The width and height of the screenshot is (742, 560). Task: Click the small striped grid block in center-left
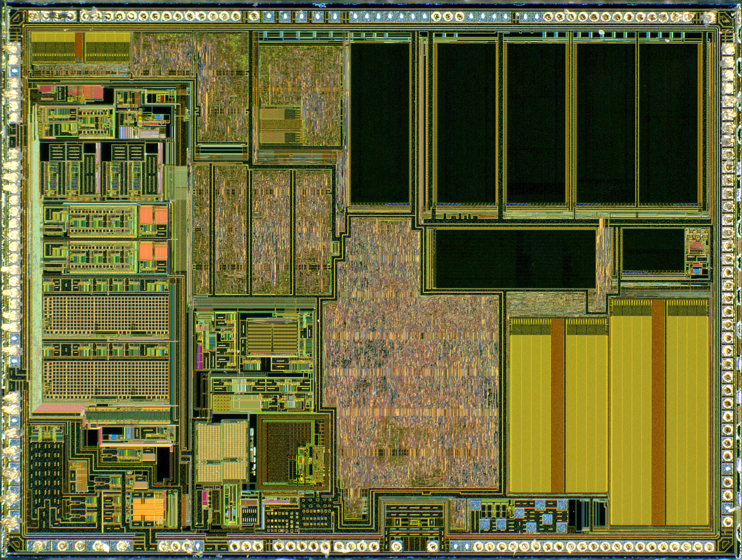pyautogui.click(x=272, y=337)
